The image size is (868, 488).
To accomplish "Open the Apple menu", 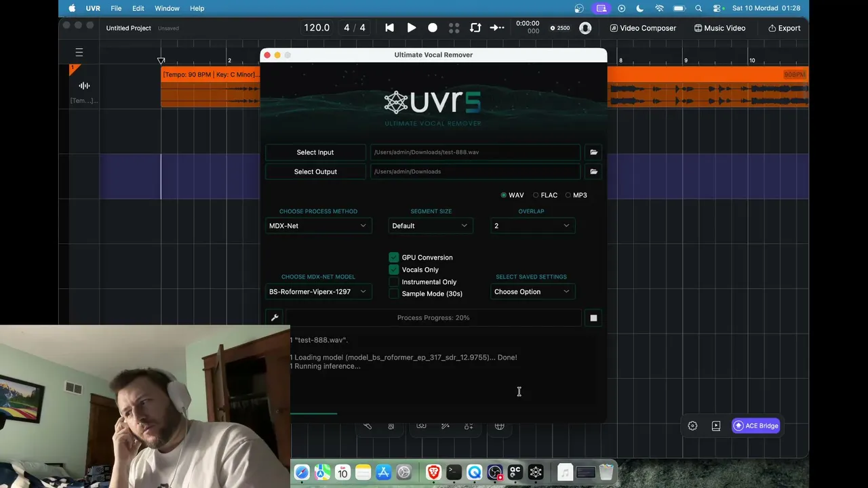I will 73,8.
